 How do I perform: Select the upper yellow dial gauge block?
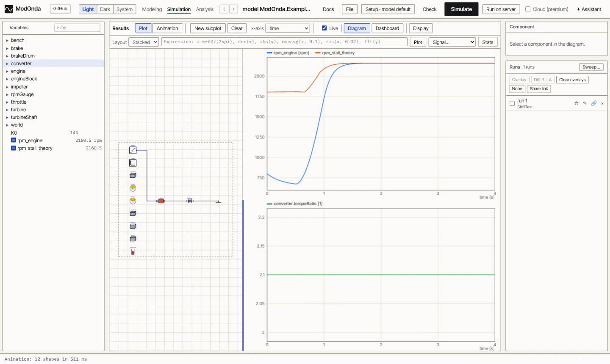(133, 188)
